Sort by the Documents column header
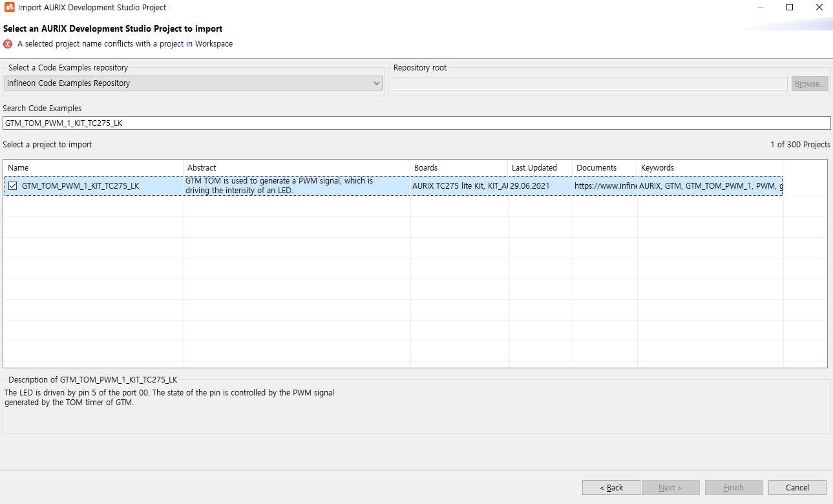Viewport: 833px width, 504px height. pyautogui.click(x=605, y=168)
